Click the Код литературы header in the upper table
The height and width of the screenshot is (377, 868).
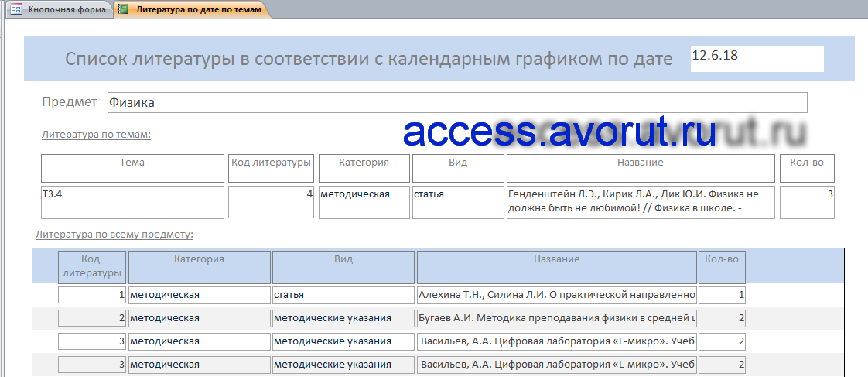272,168
